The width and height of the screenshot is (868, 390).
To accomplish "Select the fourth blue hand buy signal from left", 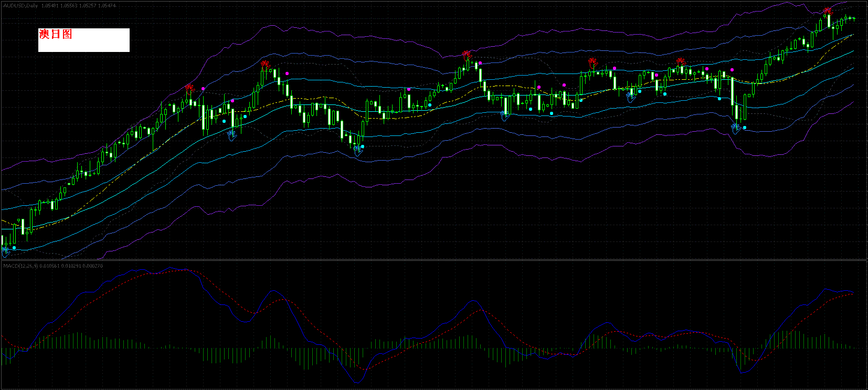I will pyautogui.click(x=505, y=115).
